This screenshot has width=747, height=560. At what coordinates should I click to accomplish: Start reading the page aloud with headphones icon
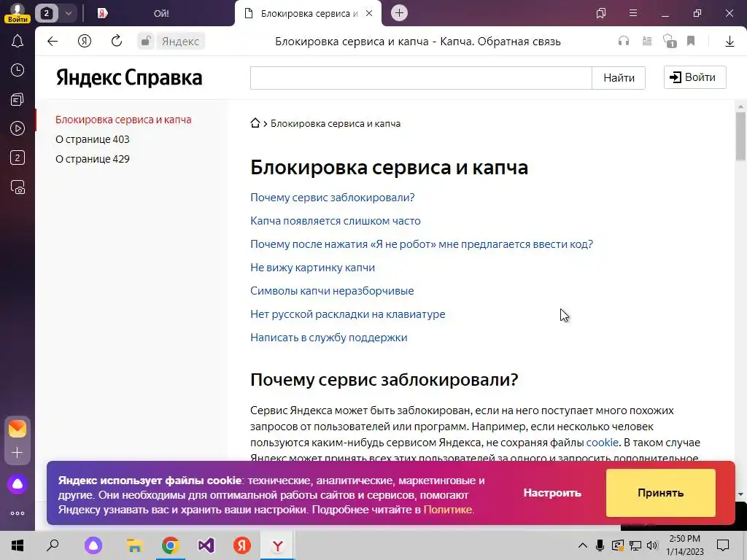[x=624, y=42]
